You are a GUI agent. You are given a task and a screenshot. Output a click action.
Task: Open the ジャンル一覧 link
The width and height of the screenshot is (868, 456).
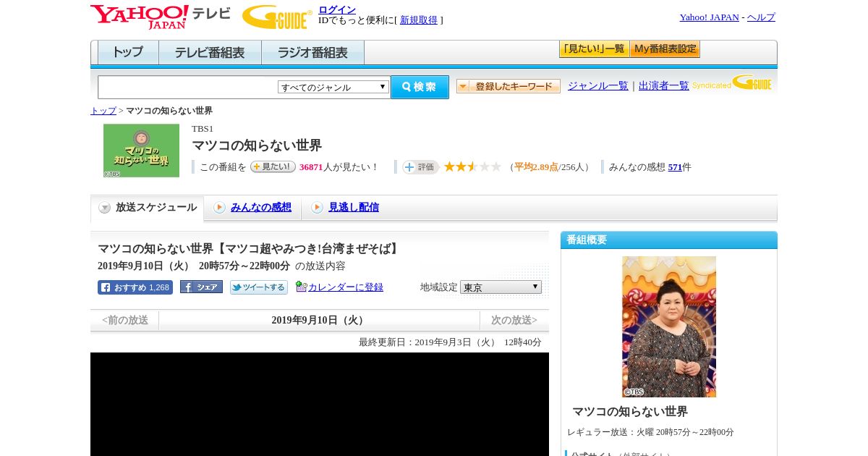597,85
